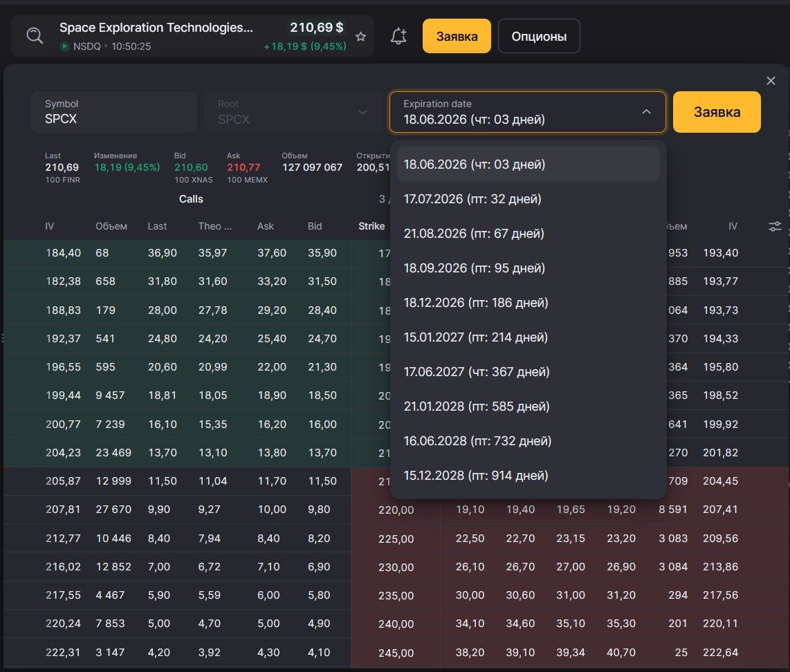Click call volume 9 457
This screenshot has width=790, height=672.
click(111, 395)
